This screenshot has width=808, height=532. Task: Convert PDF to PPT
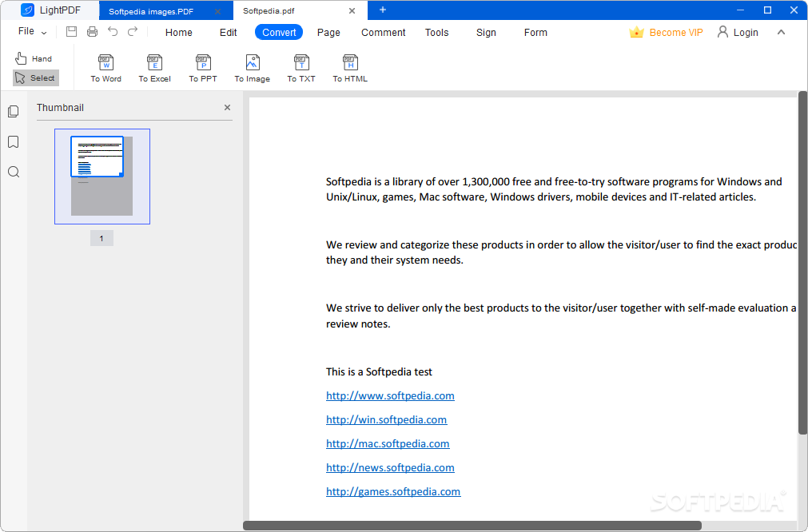coord(203,69)
